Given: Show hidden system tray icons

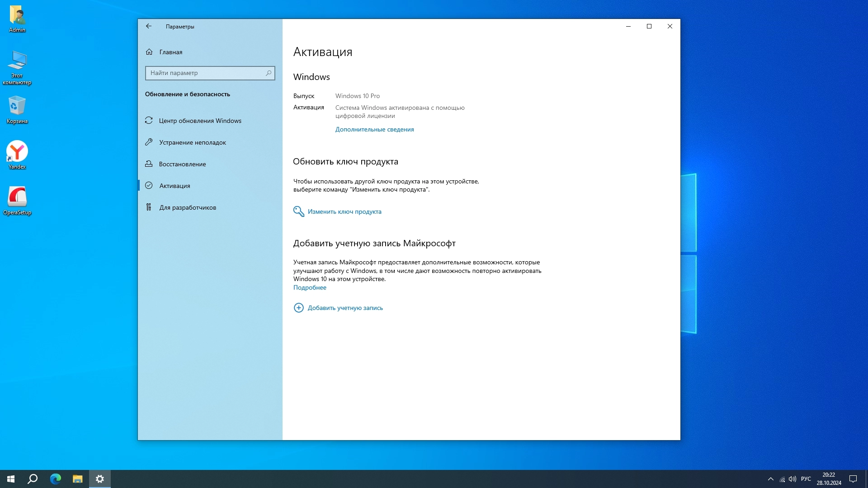Looking at the screenshot, I should (x=771, y=479).
